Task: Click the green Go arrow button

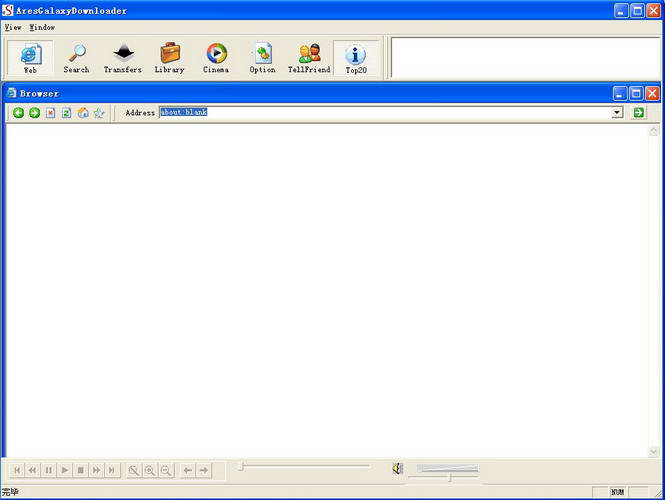Action: point(639,112)
